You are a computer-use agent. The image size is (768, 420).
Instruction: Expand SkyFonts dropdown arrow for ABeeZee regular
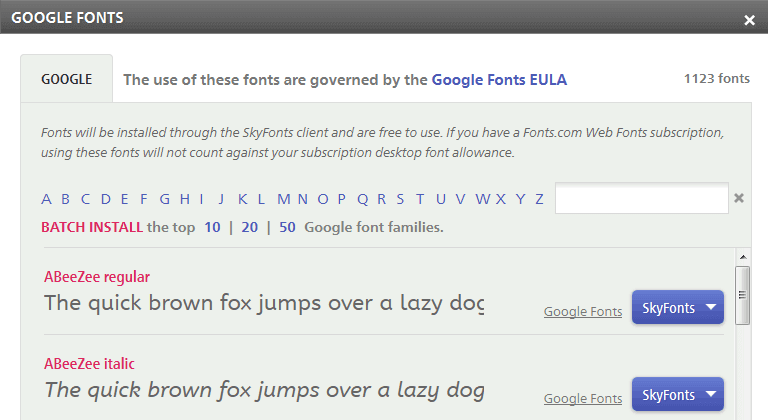point(711,307)
